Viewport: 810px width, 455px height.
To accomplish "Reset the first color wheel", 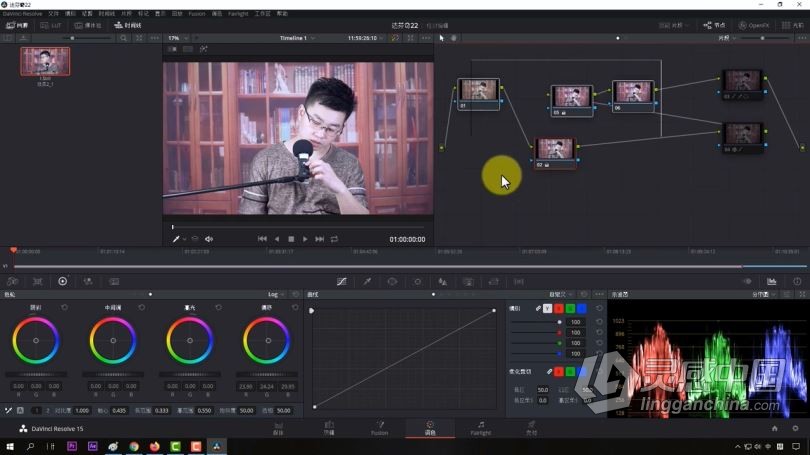I will (x=65, y=307).
